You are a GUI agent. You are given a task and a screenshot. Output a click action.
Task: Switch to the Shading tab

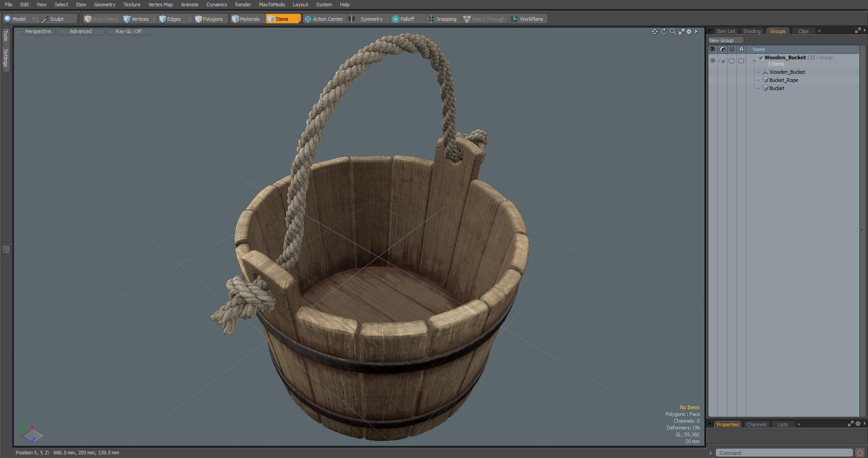pyautogui.click(x=752, y=31)
